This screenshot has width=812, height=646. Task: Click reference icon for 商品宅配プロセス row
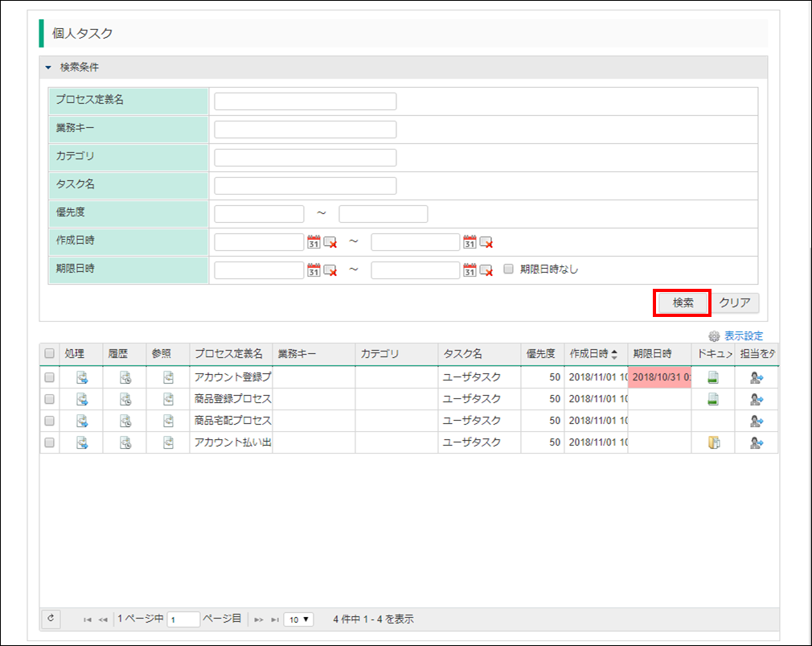click(168, 421)
